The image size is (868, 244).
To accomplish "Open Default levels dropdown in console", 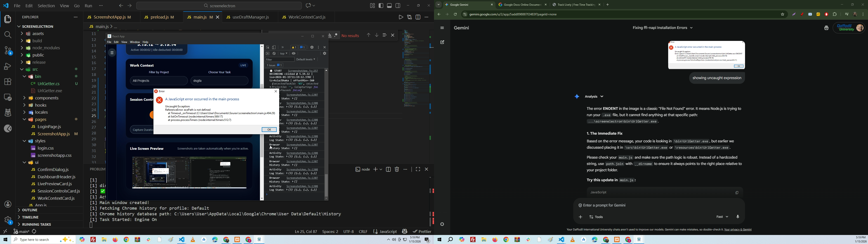I will [x=306, y=60].
